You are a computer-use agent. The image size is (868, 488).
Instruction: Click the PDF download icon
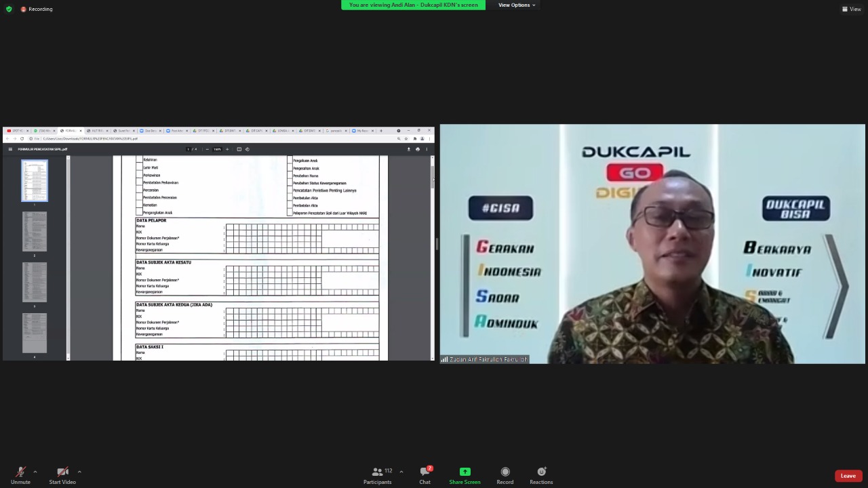(x=408, y=149)
